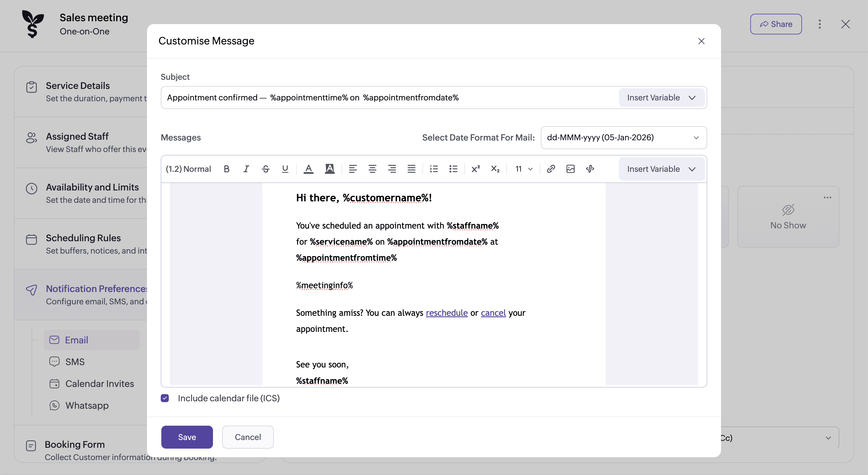Open the text background color picker
The image size is (868, 475).
[330, 169]
